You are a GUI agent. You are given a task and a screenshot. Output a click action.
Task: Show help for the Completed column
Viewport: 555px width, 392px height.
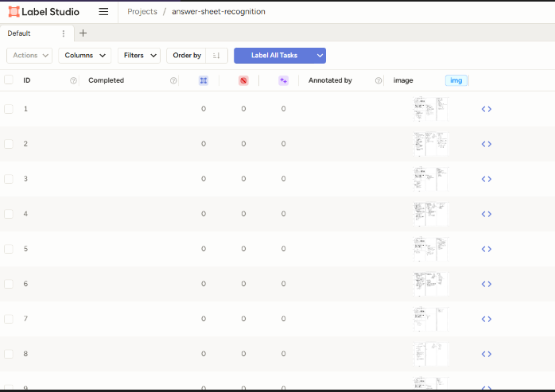(173, 80)
